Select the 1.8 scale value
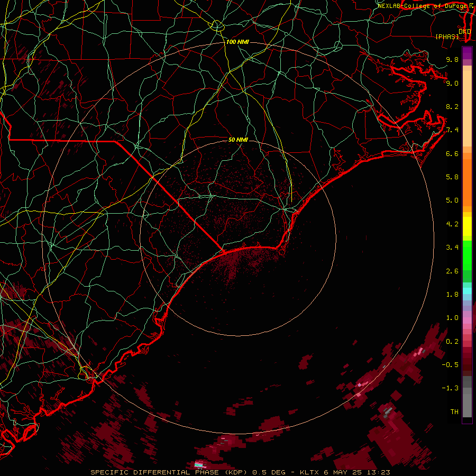 tap(452, 295)
